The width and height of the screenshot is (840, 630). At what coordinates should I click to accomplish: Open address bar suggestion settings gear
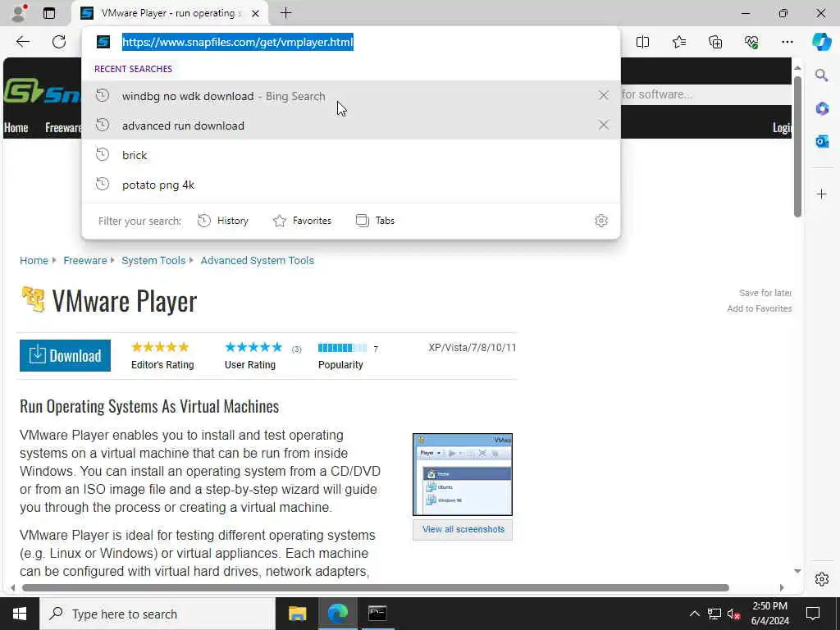tap(601, 221)
